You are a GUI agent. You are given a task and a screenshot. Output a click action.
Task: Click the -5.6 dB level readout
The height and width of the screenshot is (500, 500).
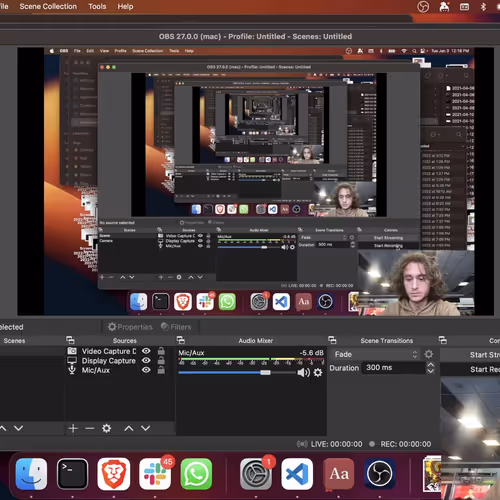pos(311,353)
